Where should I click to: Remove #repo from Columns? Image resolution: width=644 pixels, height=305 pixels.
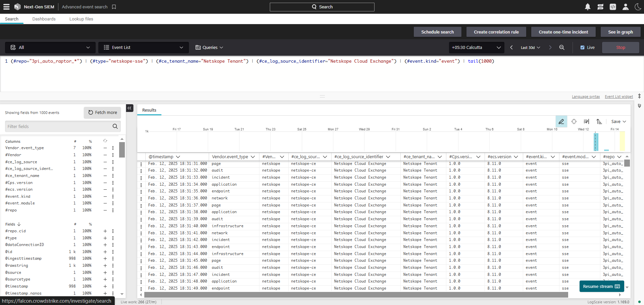coord(105,210)
